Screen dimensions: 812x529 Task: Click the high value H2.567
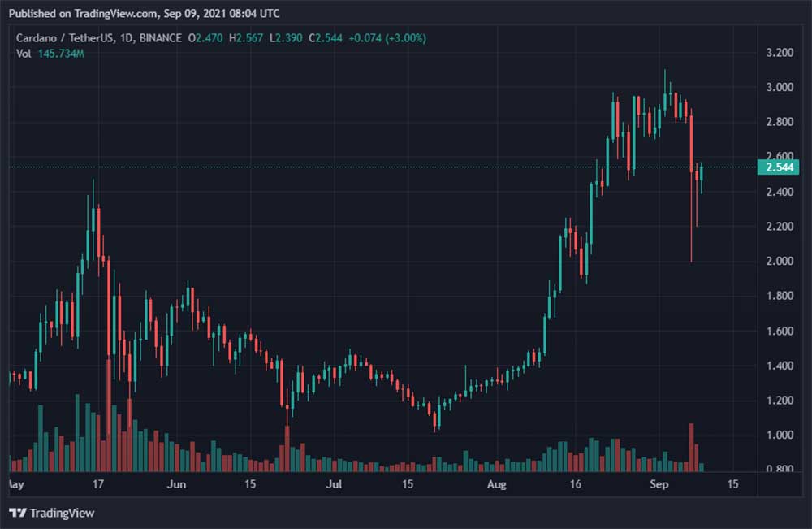coord(246,38)
